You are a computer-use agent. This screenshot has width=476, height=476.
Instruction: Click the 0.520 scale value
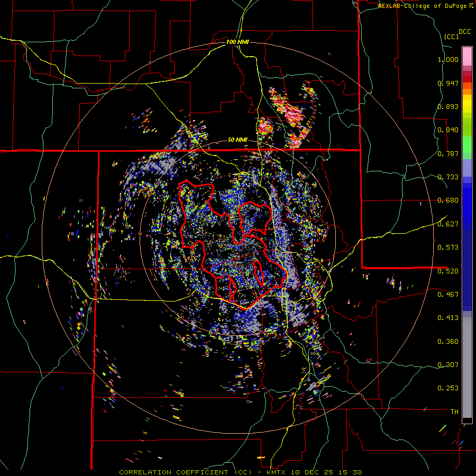click(448, 271)
